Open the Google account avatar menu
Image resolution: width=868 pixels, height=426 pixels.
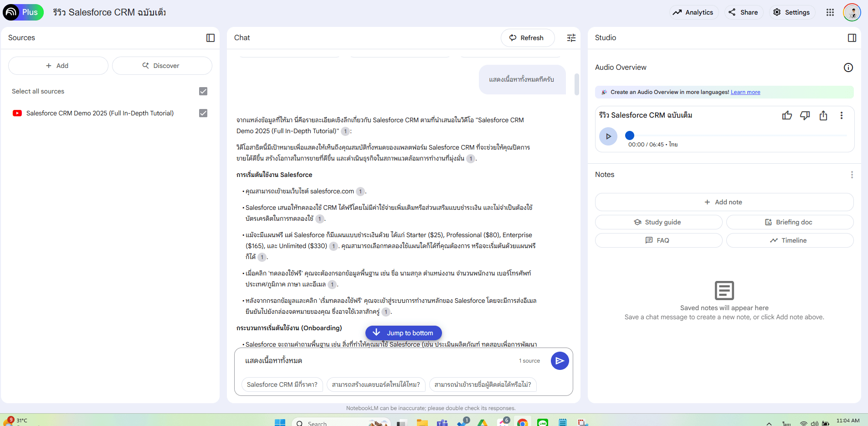click(852, 12)
